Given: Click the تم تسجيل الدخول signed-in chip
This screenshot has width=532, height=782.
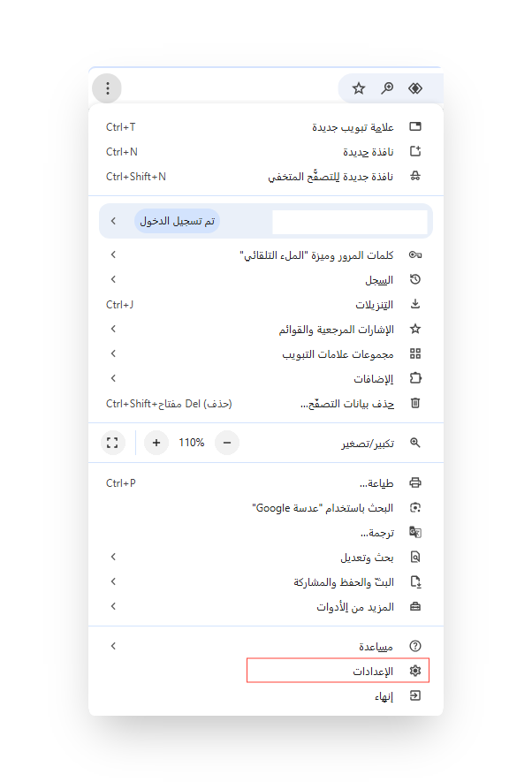Looking at the screenshot, I should coord(178,221).
